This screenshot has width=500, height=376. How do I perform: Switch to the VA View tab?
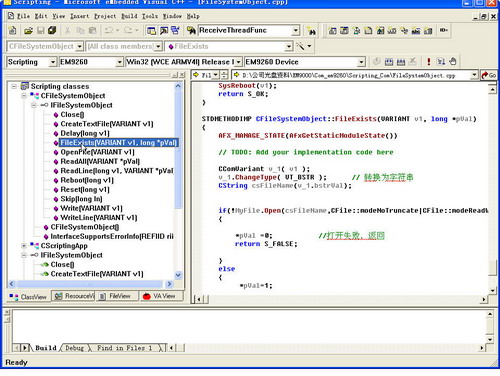tap(160, 296)
